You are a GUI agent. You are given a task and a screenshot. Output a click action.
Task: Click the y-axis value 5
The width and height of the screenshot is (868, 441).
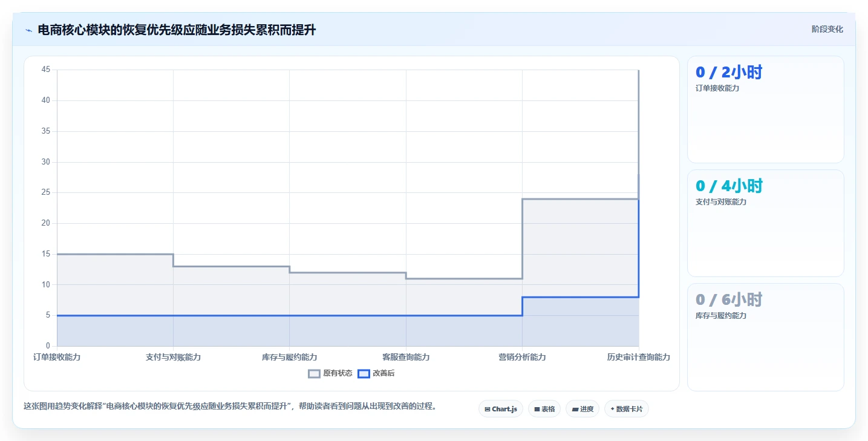48,315
